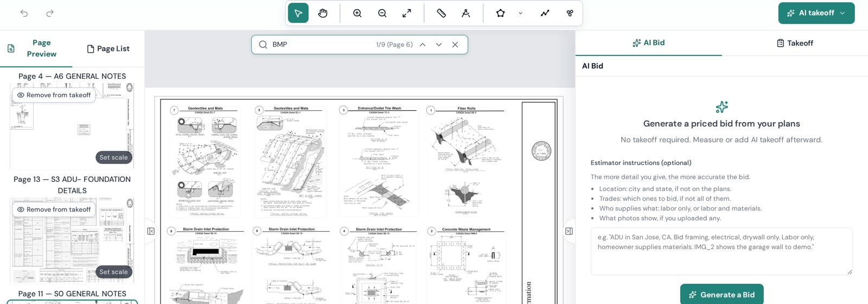Click the AI Bid panel heading text
The image size is (868, 304).
pos(592,66)
